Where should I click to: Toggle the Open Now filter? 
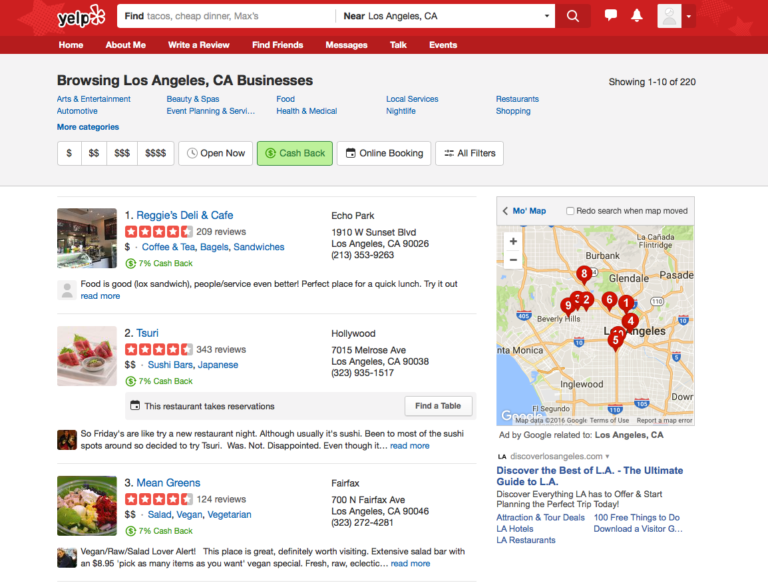215,153
